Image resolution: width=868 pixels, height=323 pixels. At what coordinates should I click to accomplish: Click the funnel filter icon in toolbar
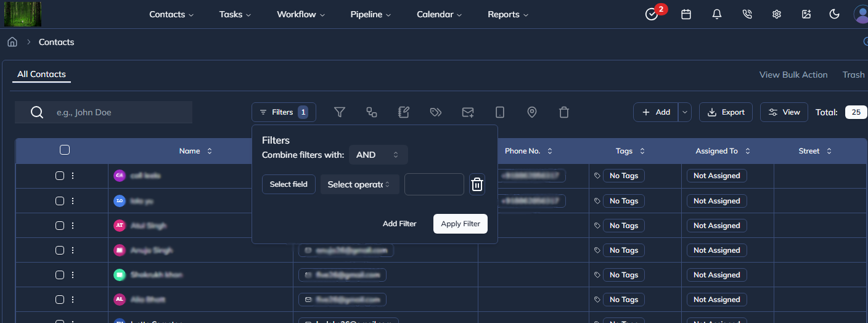click(x=340, y=112)
